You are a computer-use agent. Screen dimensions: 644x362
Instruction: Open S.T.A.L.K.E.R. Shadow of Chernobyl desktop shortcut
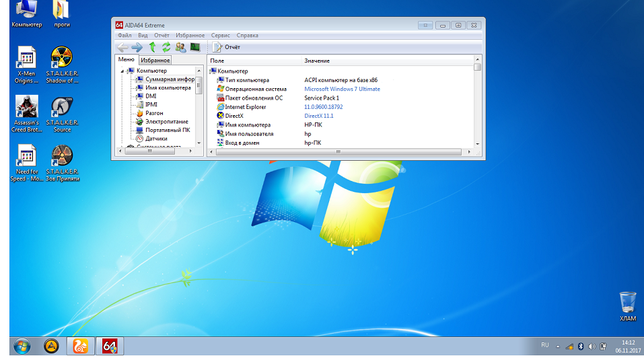[x=62, y=65]
